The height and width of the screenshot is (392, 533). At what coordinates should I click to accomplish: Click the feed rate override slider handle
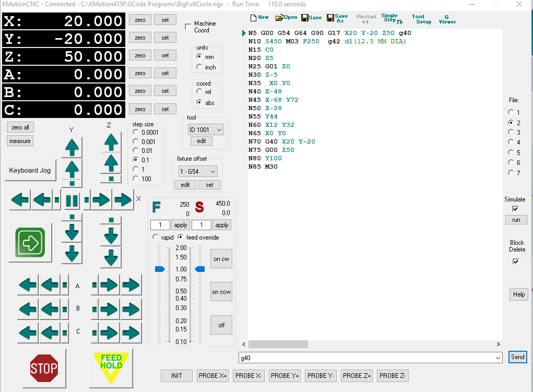tap(159, 269)
